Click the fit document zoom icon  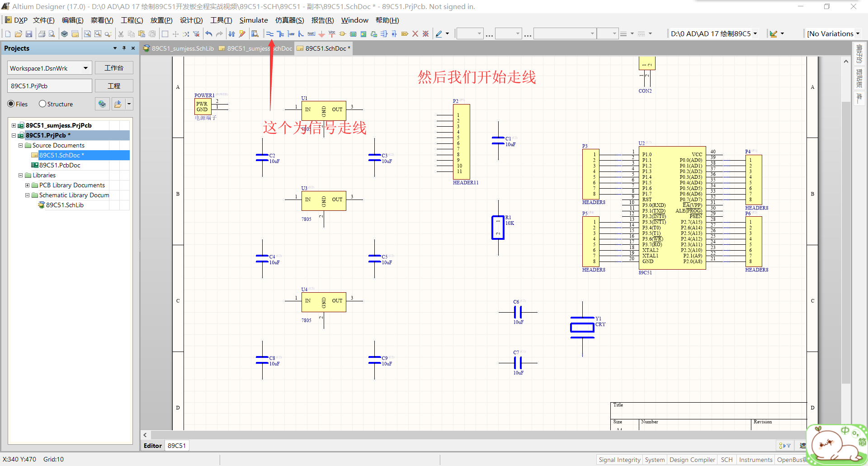(x=88, y=34)
